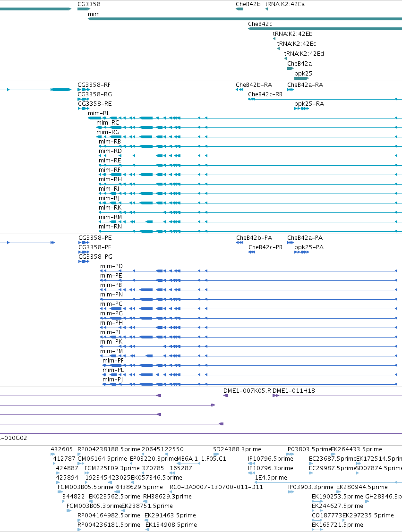Select the EC23687.5prime EST label

pyautogui.click(x=333, y=459)
